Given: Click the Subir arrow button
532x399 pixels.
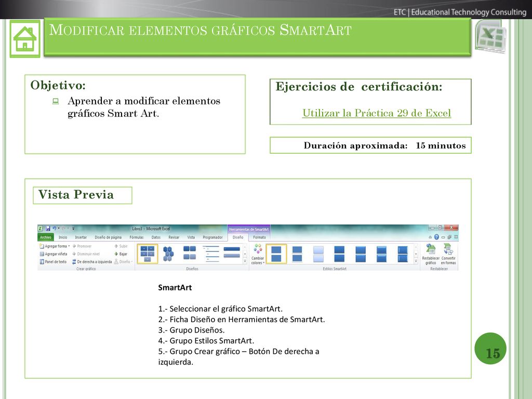Looking at the screenshot, I should 121,246.
